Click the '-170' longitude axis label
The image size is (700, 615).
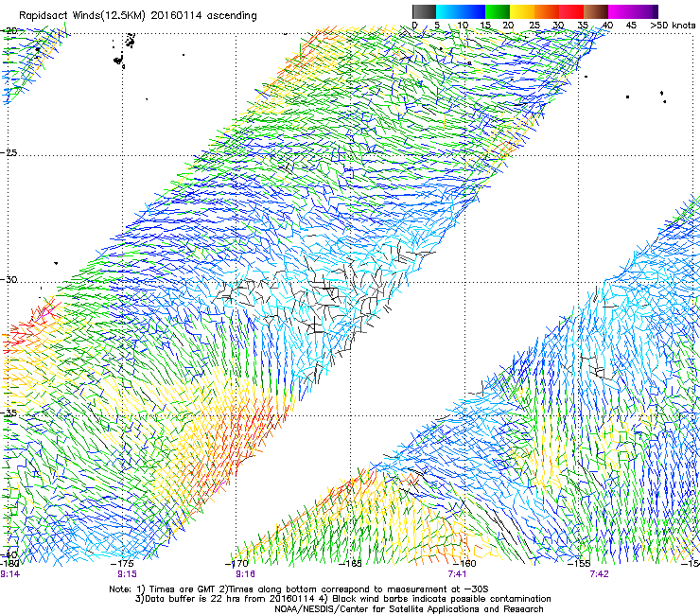point(236,564)
